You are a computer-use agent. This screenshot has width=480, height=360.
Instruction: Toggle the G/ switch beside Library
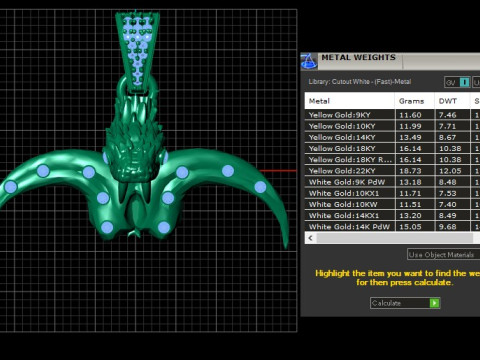point(457,82)
